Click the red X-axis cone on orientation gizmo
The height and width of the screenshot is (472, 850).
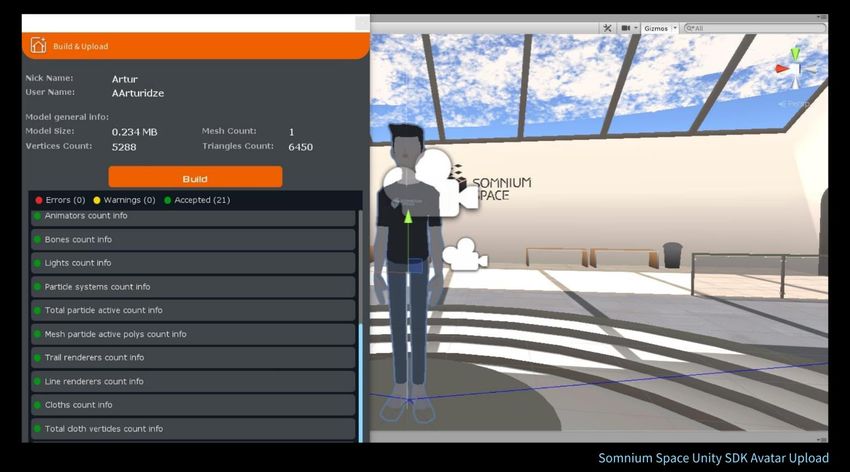(x=781, y=68)
